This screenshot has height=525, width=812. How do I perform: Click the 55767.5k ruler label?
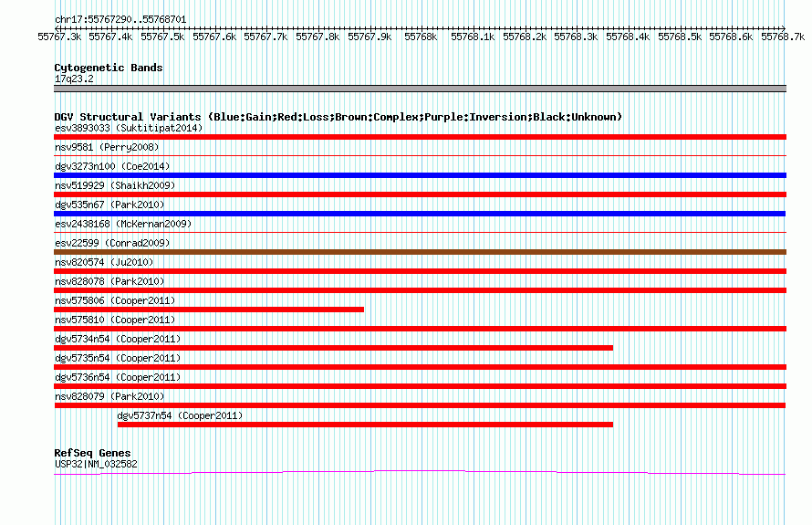click(x=162, y=37)
